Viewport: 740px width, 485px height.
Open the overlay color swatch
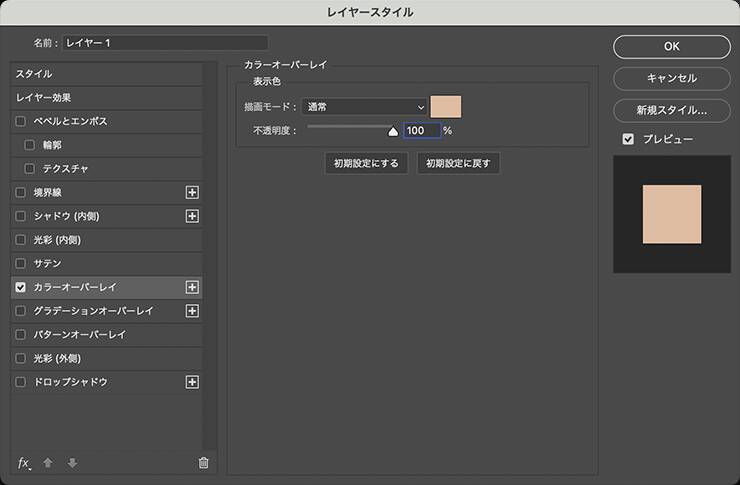point(445,106)
